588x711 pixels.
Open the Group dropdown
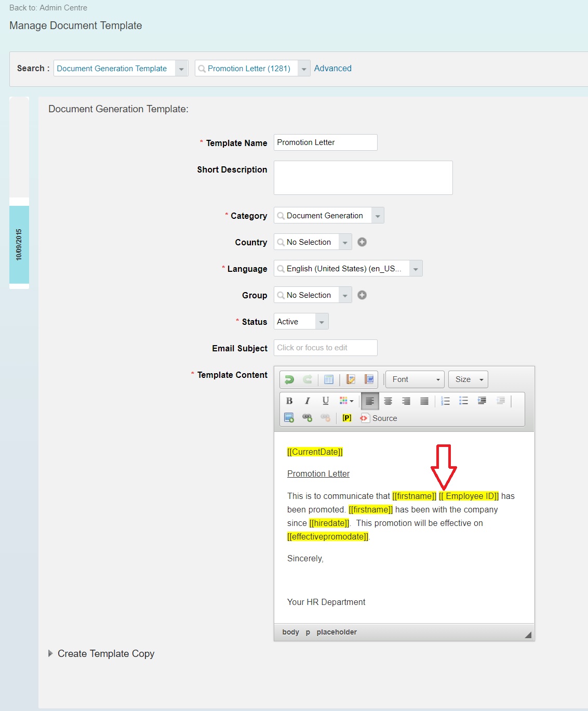tap(345, 295)
